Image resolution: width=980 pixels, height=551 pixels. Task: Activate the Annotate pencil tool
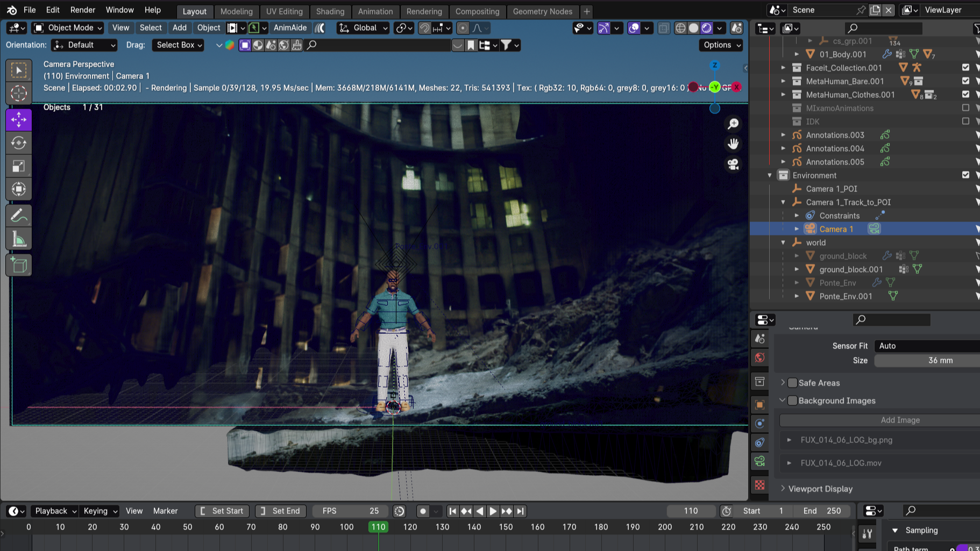[19, 216]
